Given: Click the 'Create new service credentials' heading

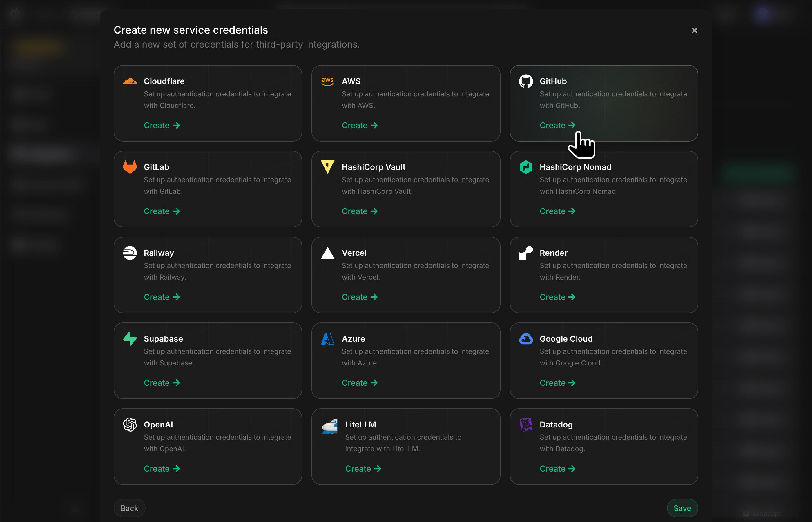Looking at the screenshot, I should click(x=191, y=30).
